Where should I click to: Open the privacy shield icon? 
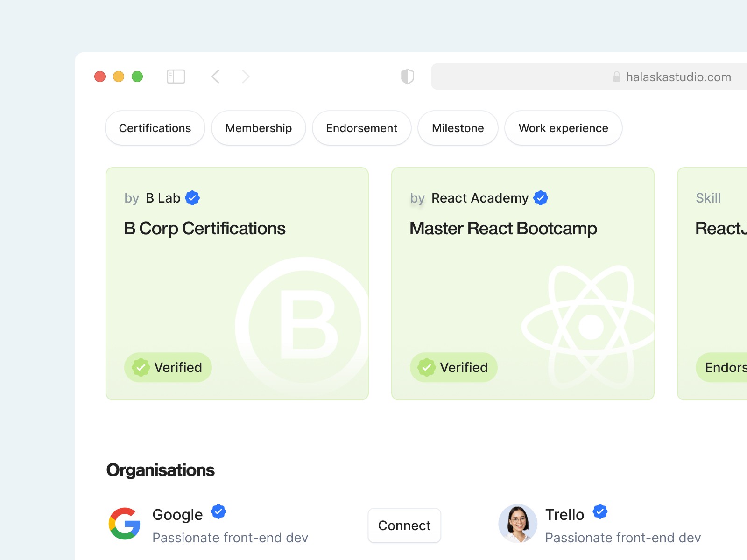point(408,77)
